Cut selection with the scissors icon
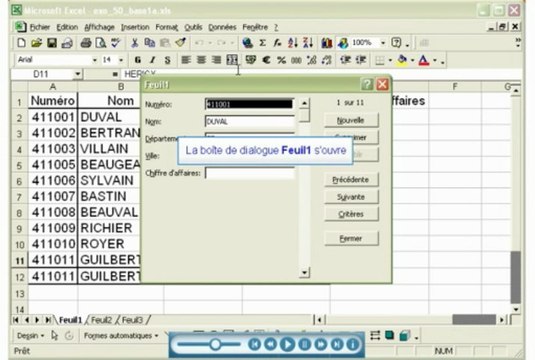The width and height of the screenshot is (535, 360). (134, 43)
